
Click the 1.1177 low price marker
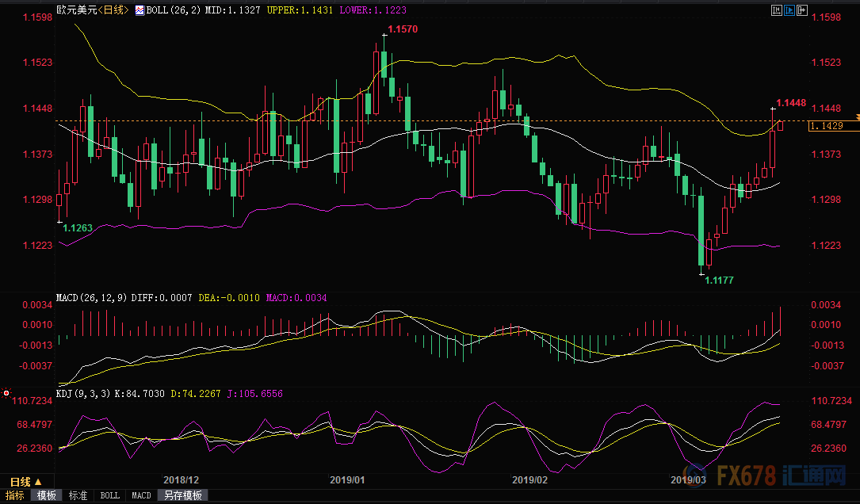click(x=719, y=281)
